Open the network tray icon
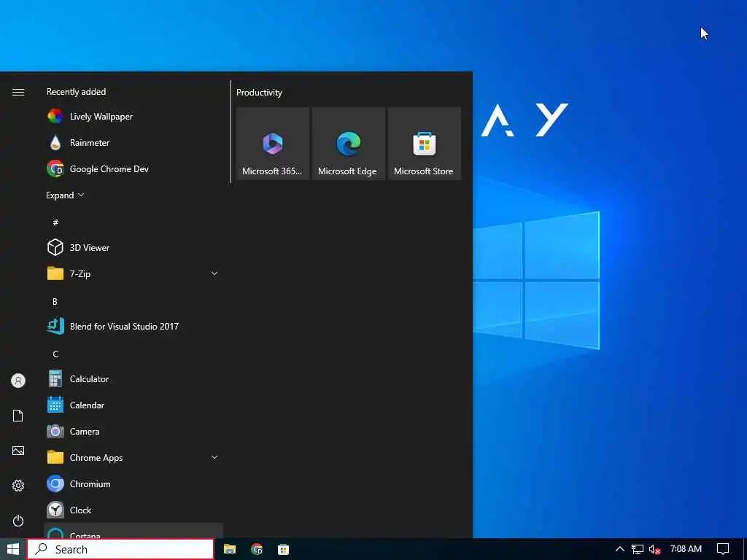The height and width of the screenshot is (560, 747). pyautogui.click(x=638, y=550)
